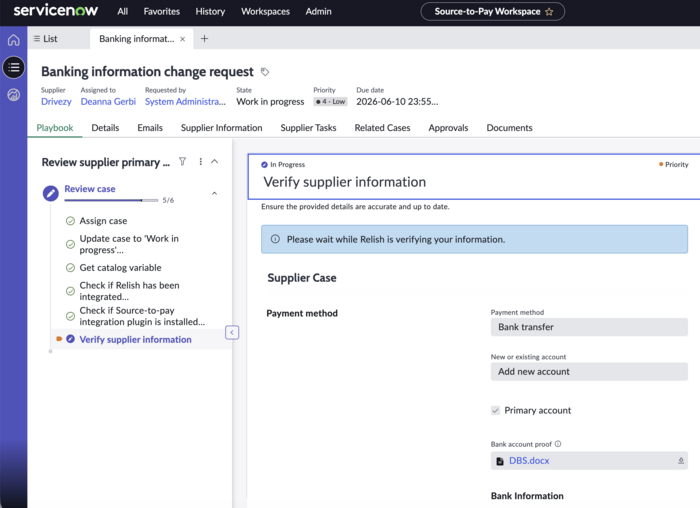Open the Admin menu
Image resolution: width=700 pixels, height=508 pixels.
coord(319,12)
